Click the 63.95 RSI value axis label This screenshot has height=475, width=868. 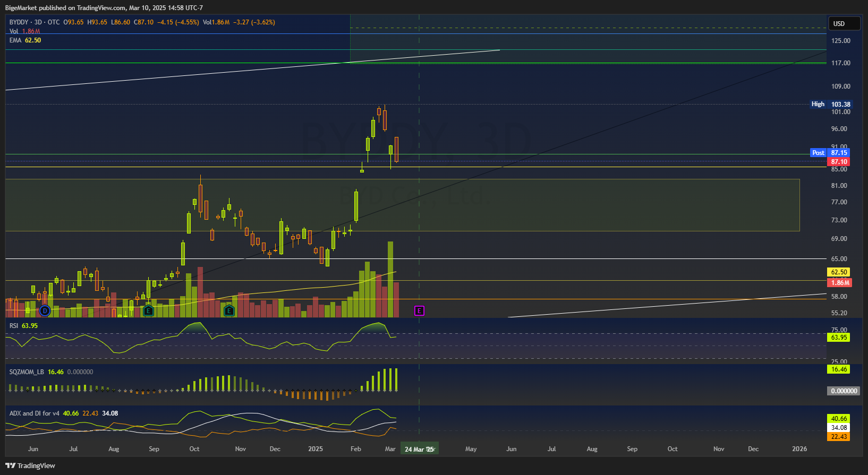tap(839, 338)
